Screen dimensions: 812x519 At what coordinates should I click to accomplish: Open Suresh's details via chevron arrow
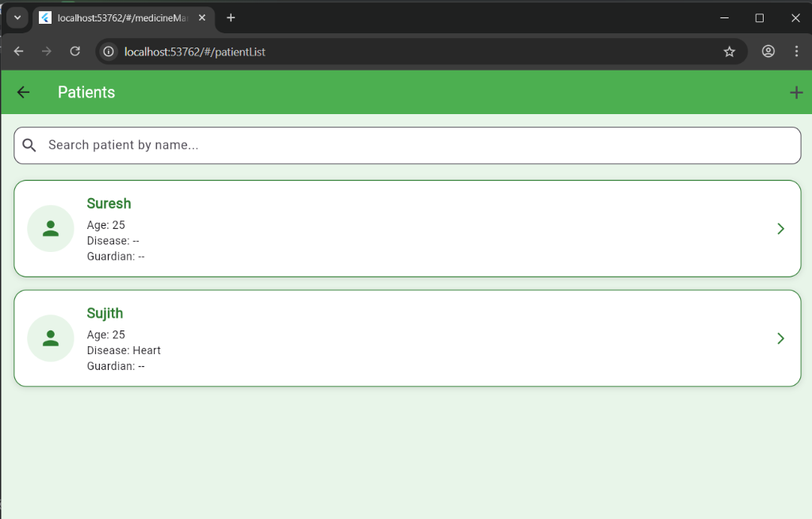pyautogui.click(x=781, y=229)
